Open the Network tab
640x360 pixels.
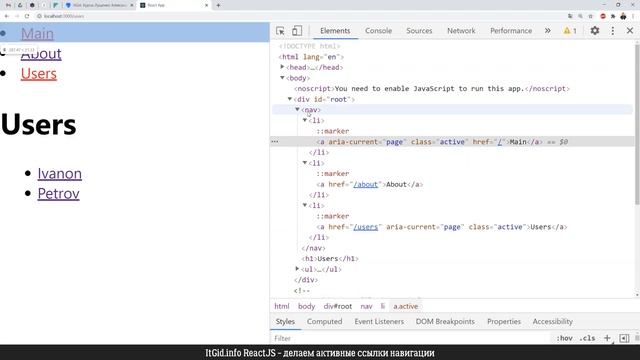point(461,31)
